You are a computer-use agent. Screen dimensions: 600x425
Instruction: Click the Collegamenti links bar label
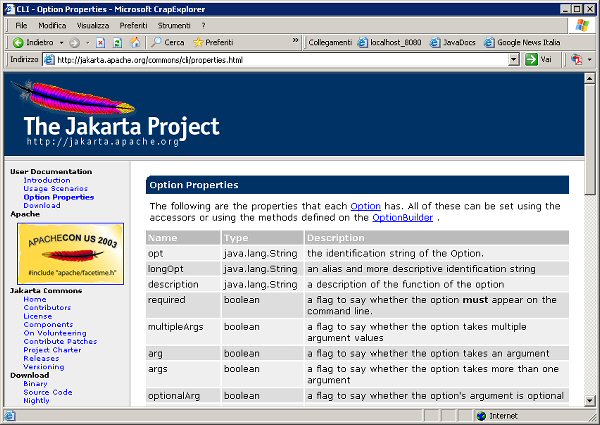click(330, 42)
